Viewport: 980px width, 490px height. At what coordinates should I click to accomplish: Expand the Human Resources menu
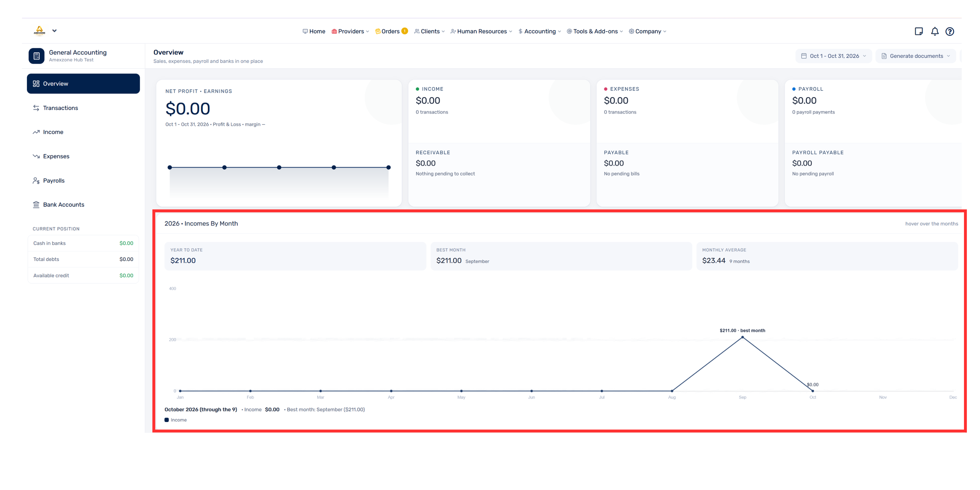[481, 31]
